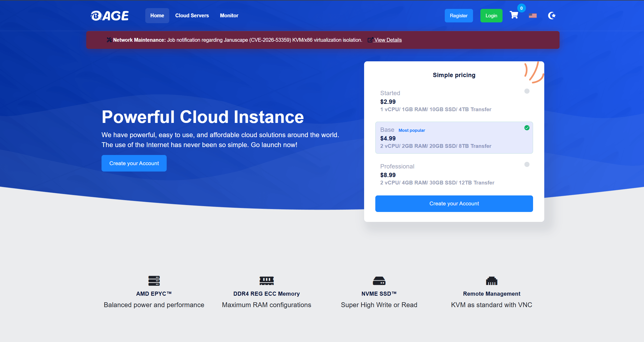Click the cart item count badge

(x=521, y=8)
